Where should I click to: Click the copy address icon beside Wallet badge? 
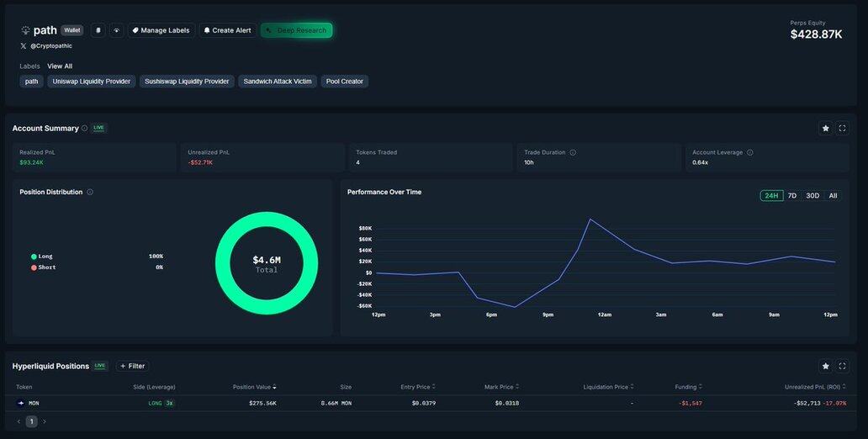[98, 30]
